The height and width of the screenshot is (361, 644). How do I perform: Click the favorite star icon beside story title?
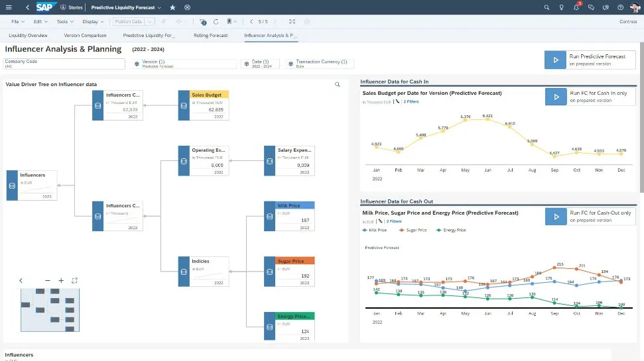pyautogui.click(x=172, y=7)
